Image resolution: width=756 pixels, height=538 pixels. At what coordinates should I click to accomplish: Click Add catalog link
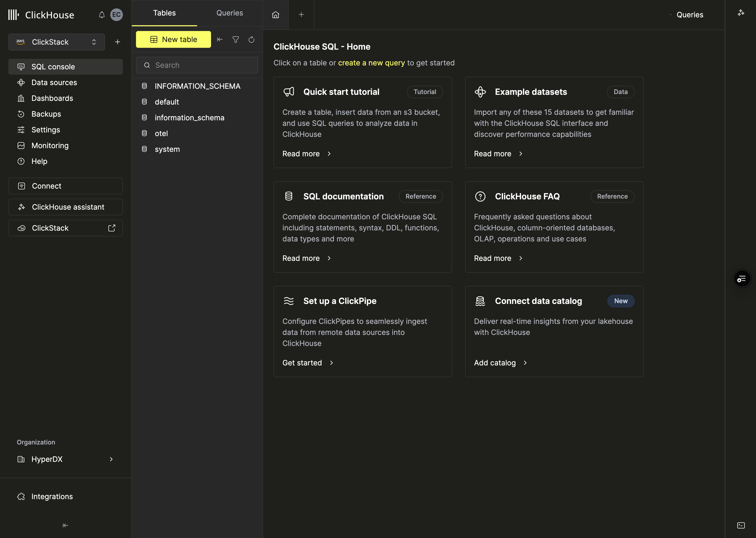pos(501,363)
